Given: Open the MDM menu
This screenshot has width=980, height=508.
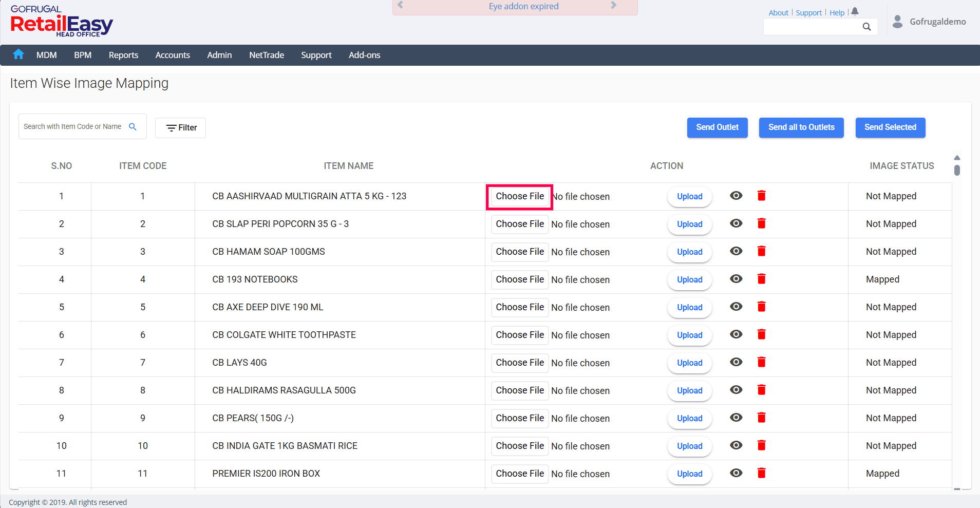Looking at the screenshot, I should click(47, 55).
